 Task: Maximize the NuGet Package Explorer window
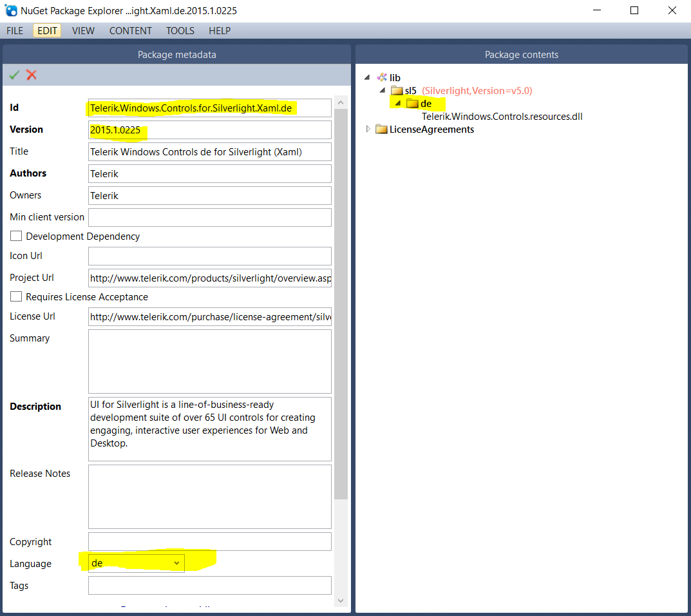pos(634,10)
